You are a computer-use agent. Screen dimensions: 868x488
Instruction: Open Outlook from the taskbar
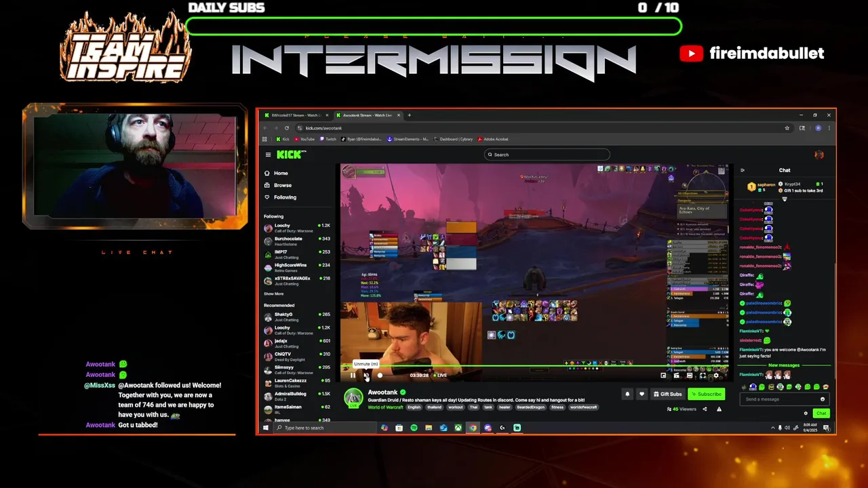pos(443,428)
